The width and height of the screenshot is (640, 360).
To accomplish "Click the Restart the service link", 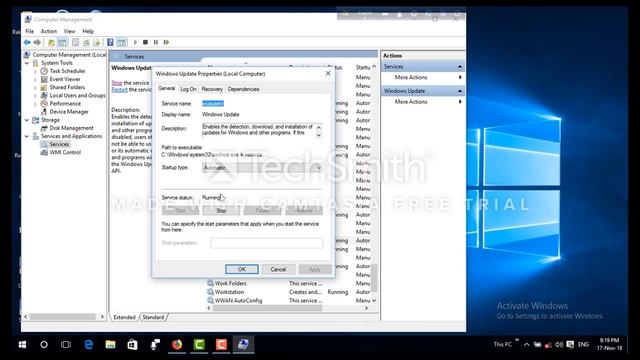I will tap(120, 90).
